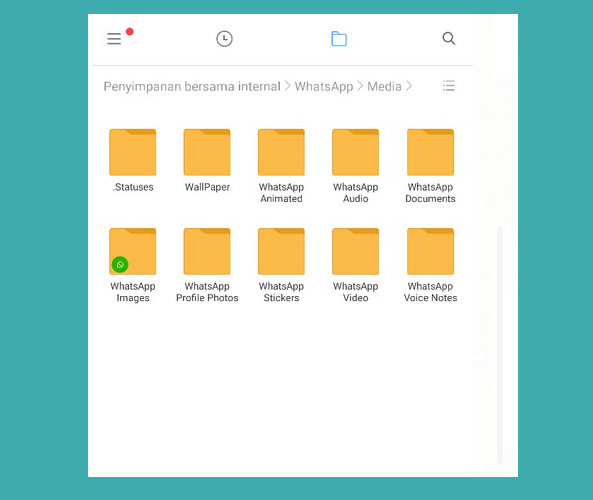Open the search magnifier
Viewport: 593px width, 500px height.
click(x=449, y=39)
